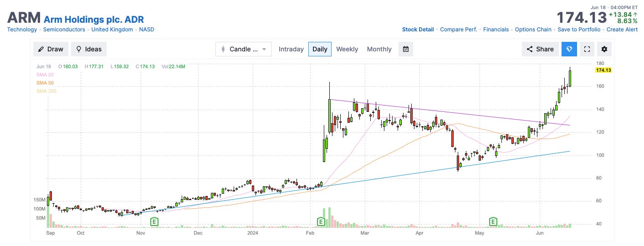Click the February earnings E marker
The image size is (644, 246).
point(321,221)
